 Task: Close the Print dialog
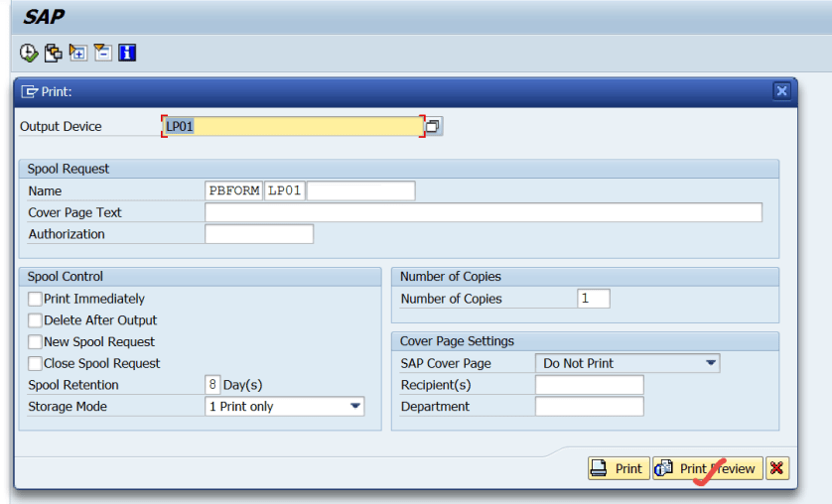pyautogui.click(x=781, y=91)
